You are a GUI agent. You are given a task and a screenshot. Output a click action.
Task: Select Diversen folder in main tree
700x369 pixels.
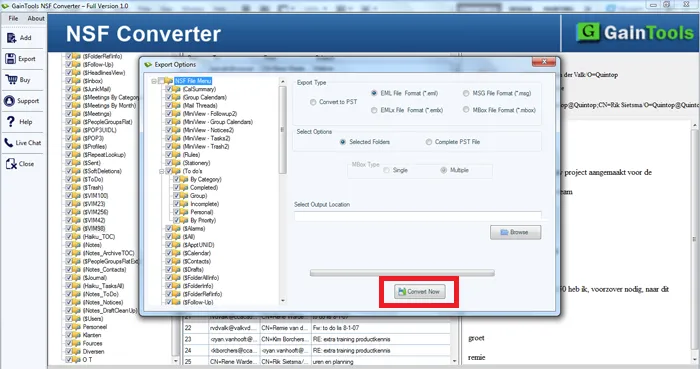click(93, 352)
